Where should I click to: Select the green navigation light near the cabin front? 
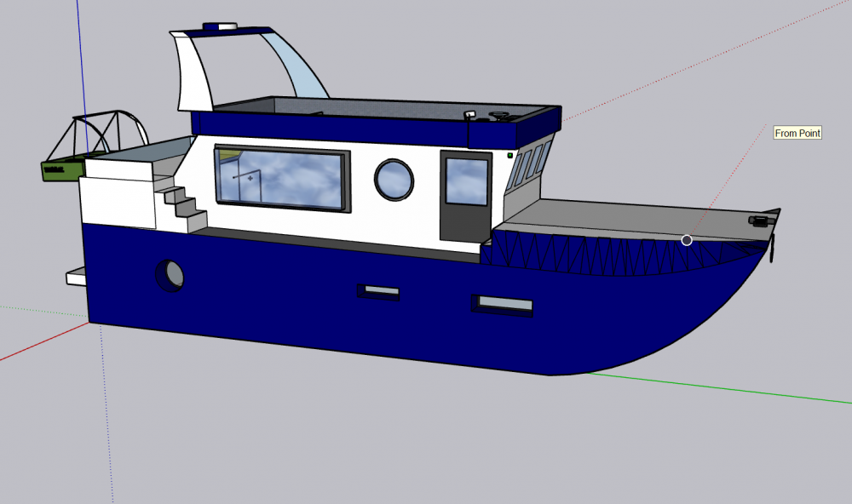[510, 156]
